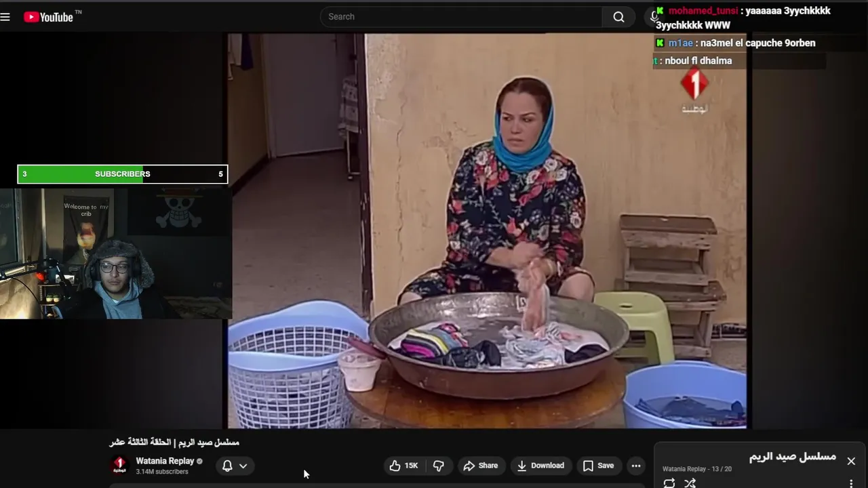Like the video with 15K likes
Viewport: 868px width, 488px height.
coord(404,466)
